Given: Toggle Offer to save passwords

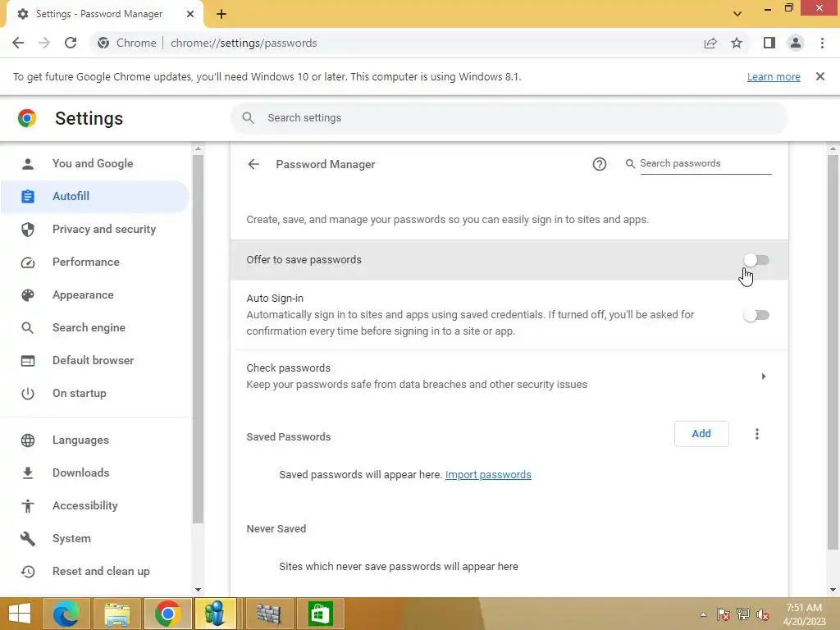Looking at the screenshot, I should 756,260.
